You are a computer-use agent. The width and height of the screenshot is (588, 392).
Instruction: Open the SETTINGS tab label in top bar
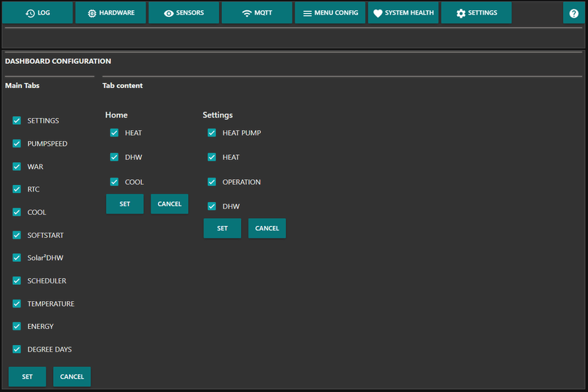tap(482, 12)
